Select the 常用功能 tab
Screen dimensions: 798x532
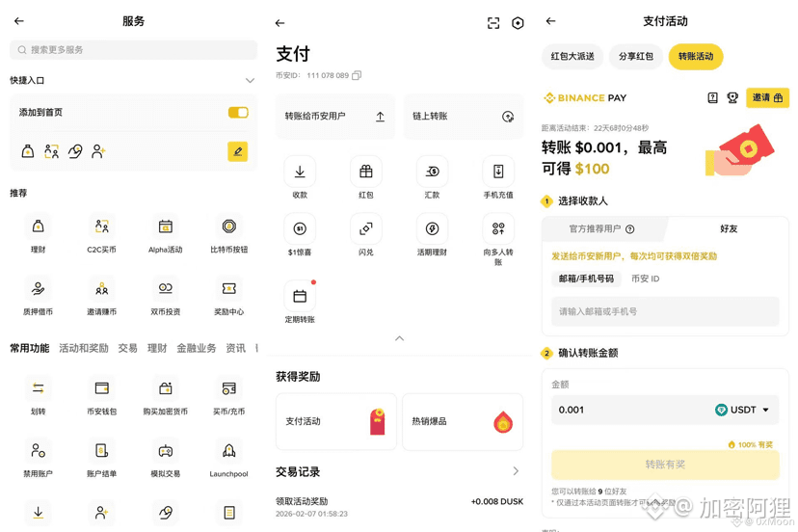click(x=30, y=348)
